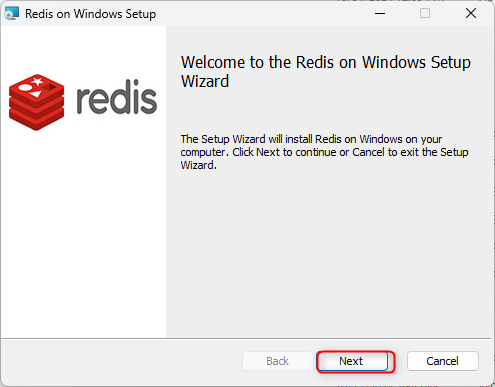Click the white circle on Redis logo
This screenshot has height=387, width=495.
tap(25, 87)
